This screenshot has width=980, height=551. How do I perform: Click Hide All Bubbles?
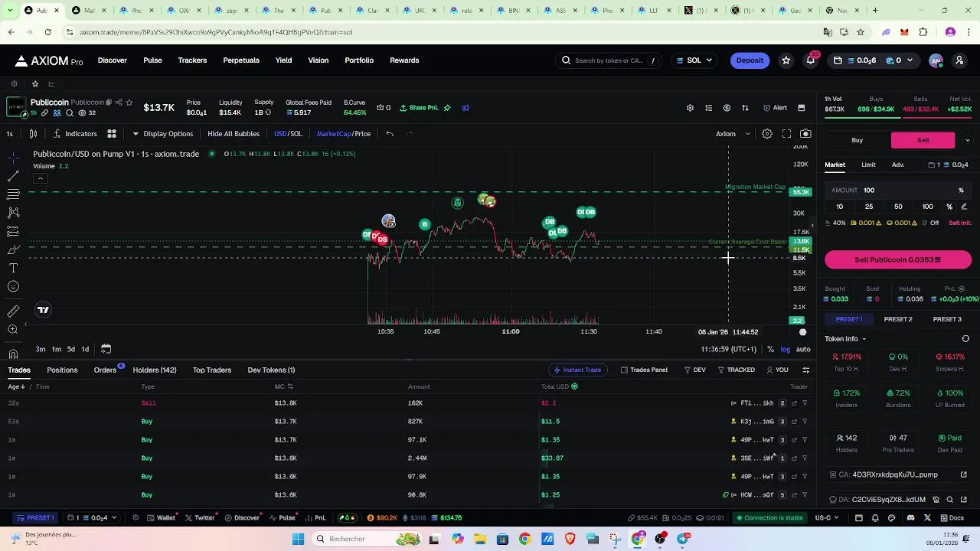pyautogui.click(x=234, y=134)
